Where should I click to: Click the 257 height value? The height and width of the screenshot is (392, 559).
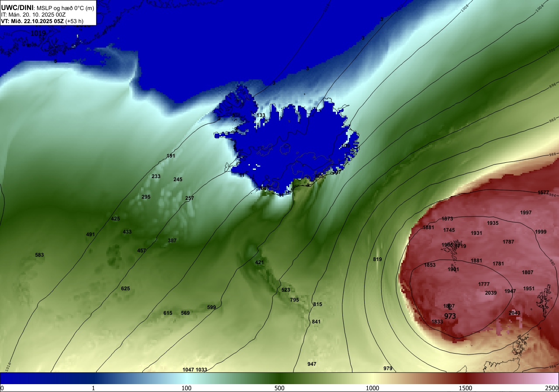(x=190, y=198)
